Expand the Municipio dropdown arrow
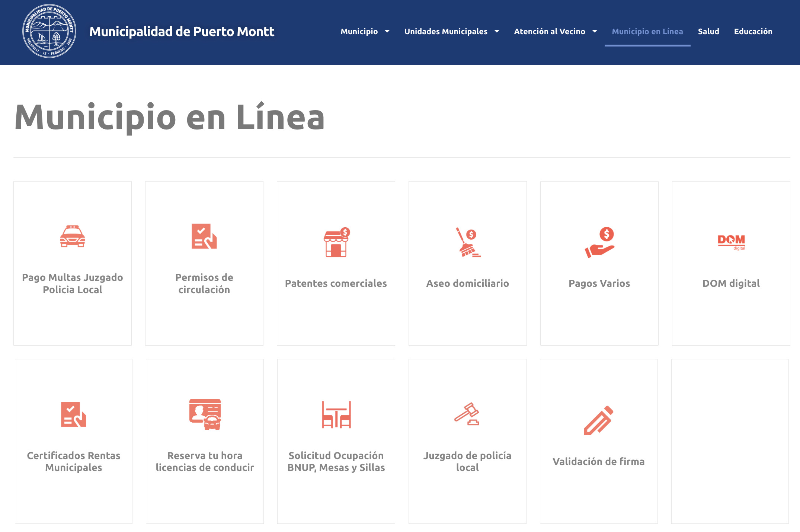 click(387, 32)
